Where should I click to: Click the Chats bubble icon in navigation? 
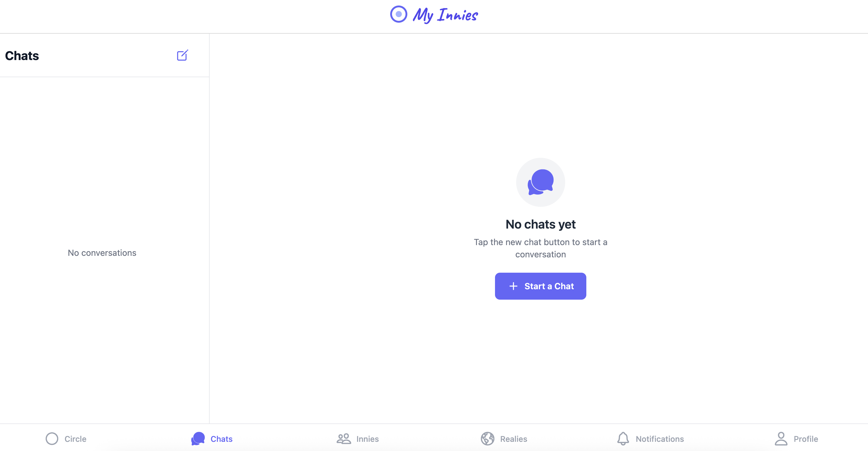point(198,438)
